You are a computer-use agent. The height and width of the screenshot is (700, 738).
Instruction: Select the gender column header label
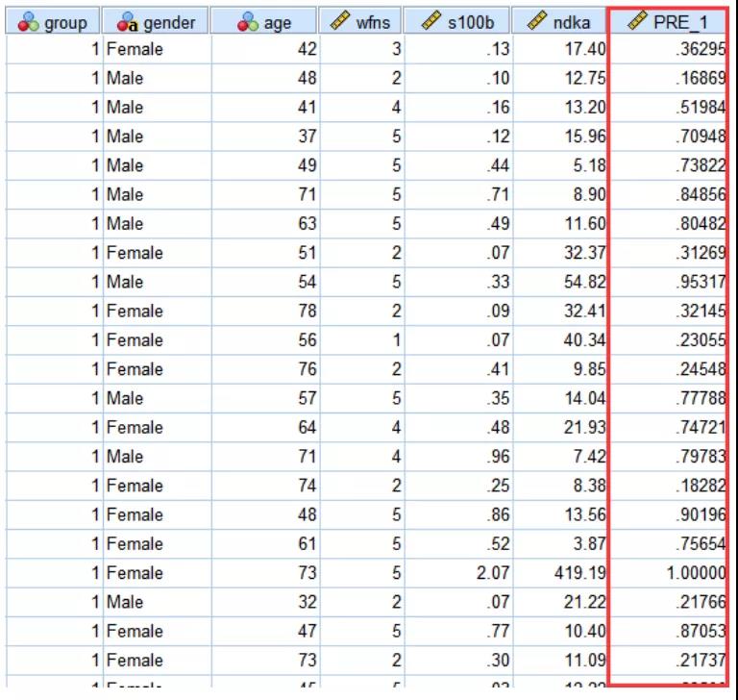[169, 23]
